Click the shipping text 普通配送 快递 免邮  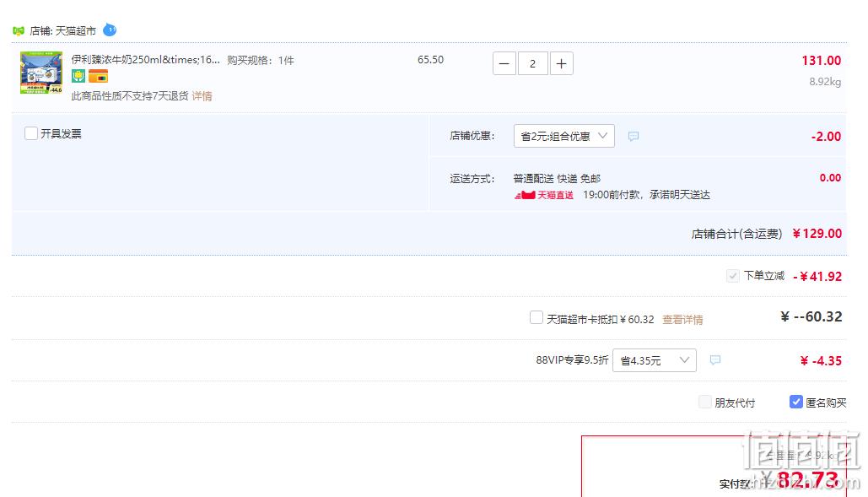[557, 178]
